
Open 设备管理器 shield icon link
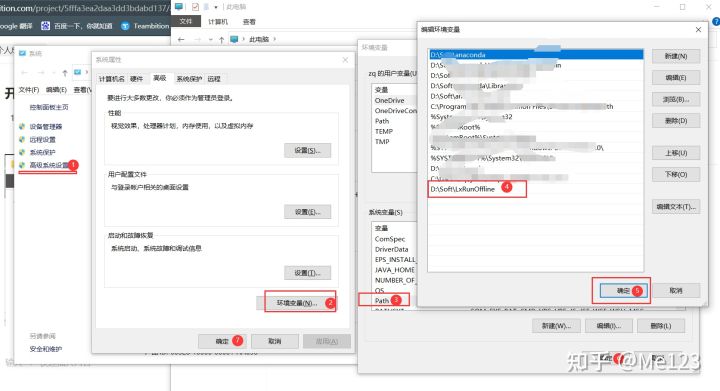22,126
